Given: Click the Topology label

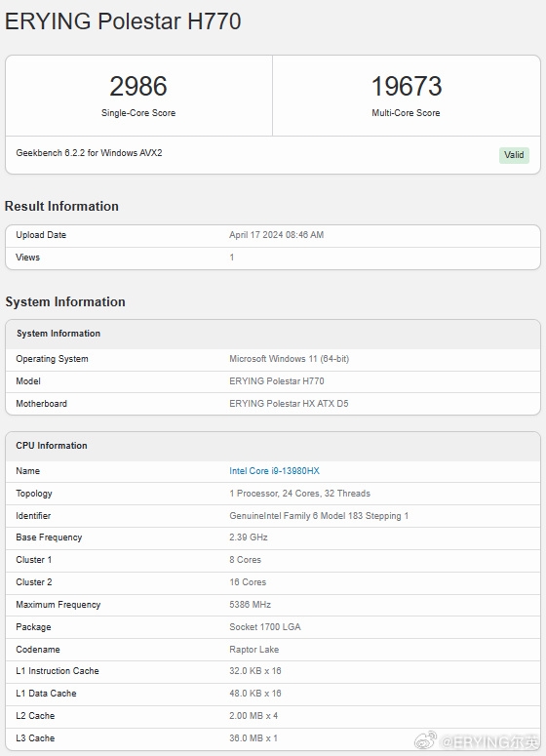Looking at the screenshot, I should (34, 494).
